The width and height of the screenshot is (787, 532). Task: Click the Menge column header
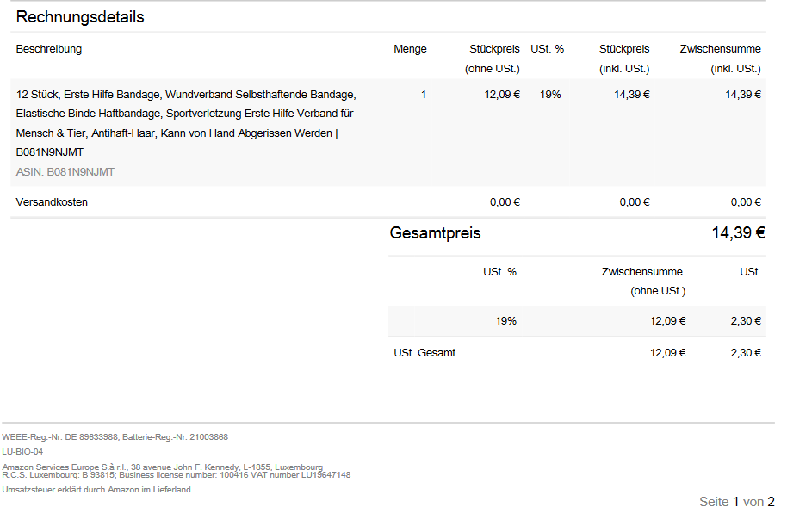(x=410, y=49)
